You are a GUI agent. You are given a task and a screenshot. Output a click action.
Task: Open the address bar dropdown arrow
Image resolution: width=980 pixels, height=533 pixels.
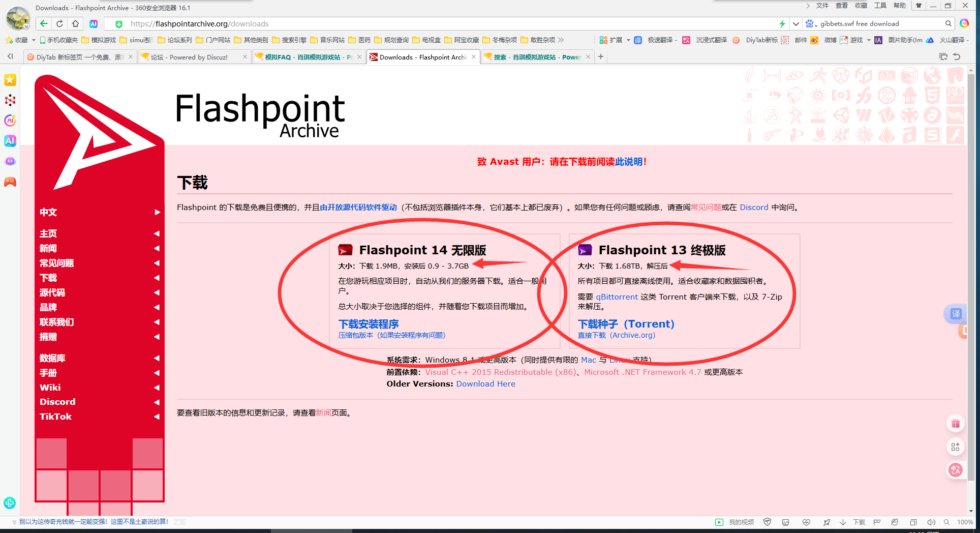pos(796,23)
